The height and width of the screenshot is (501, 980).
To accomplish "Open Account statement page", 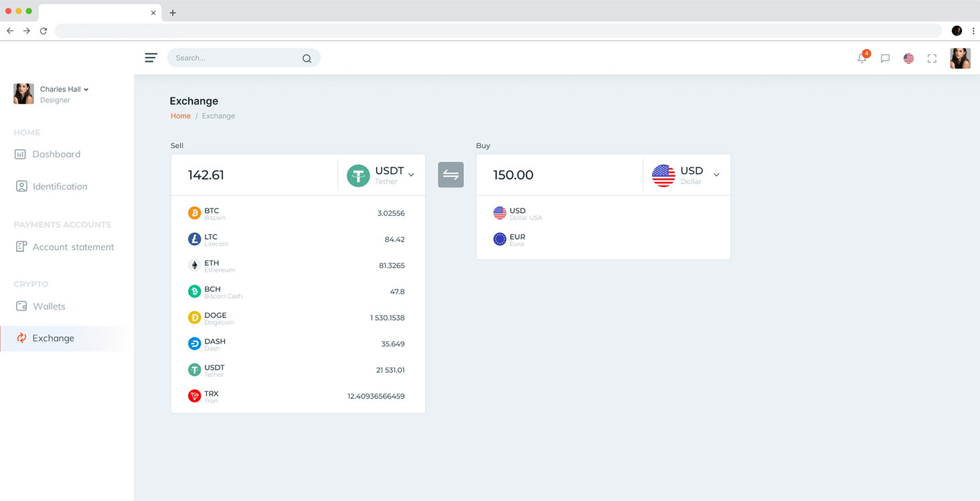I will click(73, 247).
